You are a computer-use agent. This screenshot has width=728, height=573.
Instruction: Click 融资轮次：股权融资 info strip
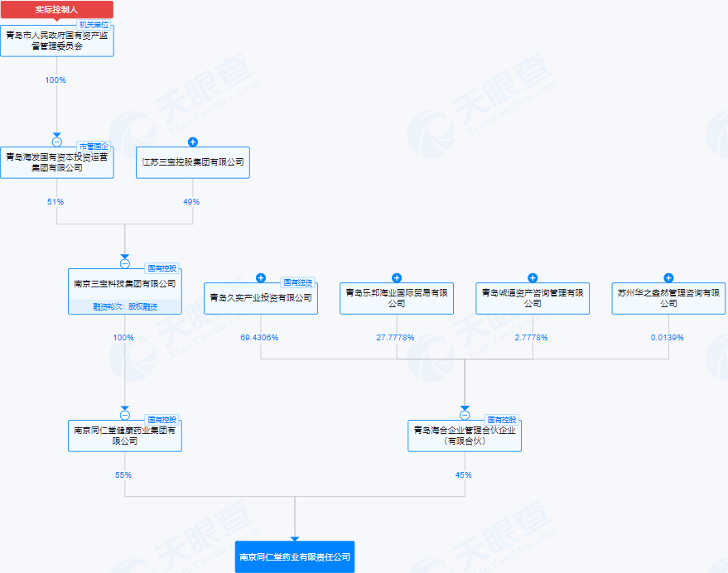(x=125, y=306)
